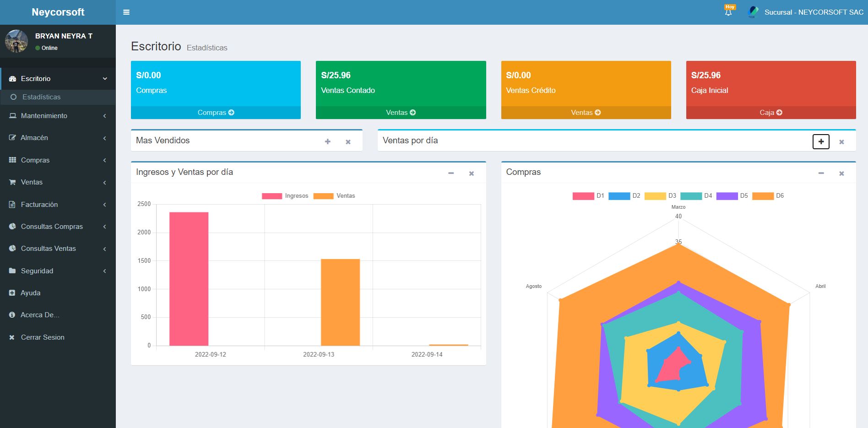868x428 pixels.
Task: Open Sucursal - NEYCORSOFT SAC user menu
Action: [x=814, y=12]
